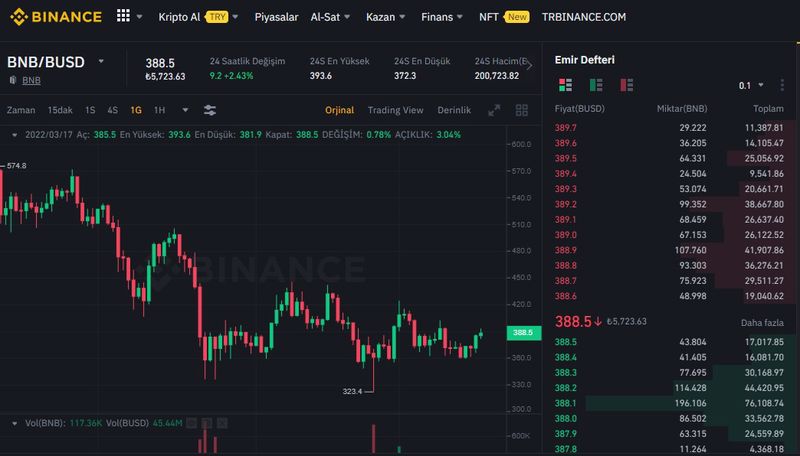Expand dropdown arrow next to apps grid

[139, 17]
